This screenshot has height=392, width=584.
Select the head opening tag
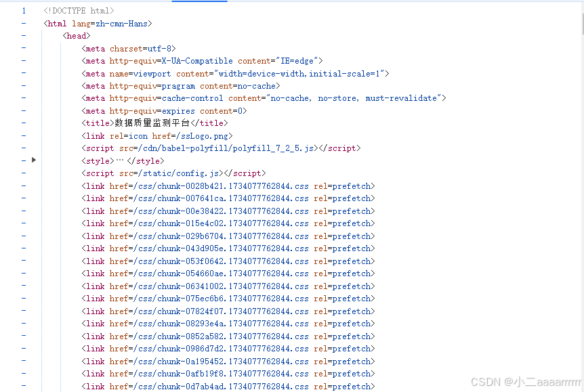pos(77,36)
